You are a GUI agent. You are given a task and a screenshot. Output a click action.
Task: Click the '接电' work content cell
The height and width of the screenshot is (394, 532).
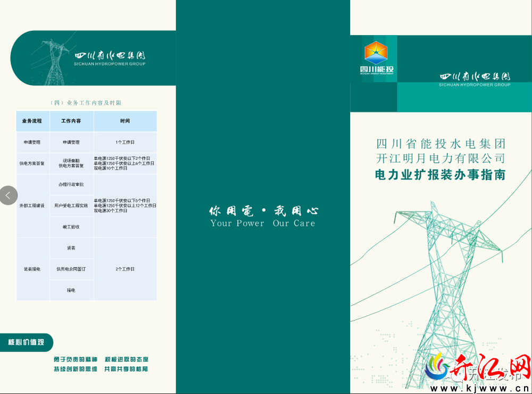click(71, 290)
